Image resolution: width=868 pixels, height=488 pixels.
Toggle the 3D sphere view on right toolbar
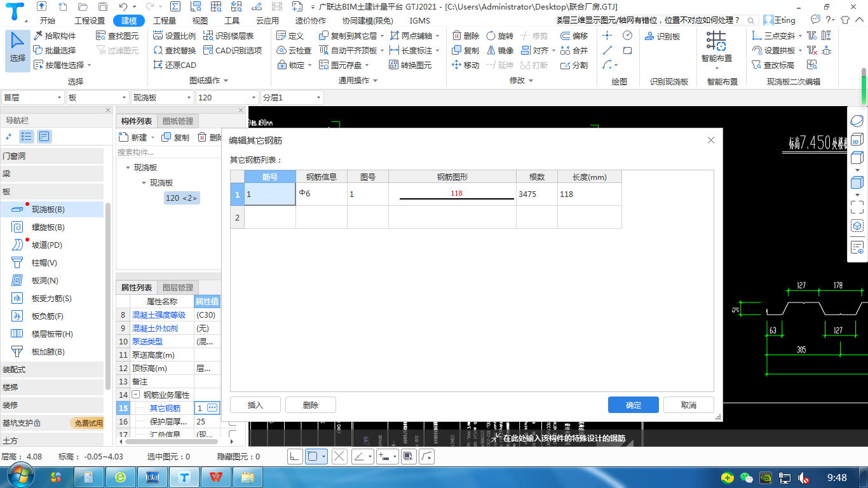click(x=857, y=121)
